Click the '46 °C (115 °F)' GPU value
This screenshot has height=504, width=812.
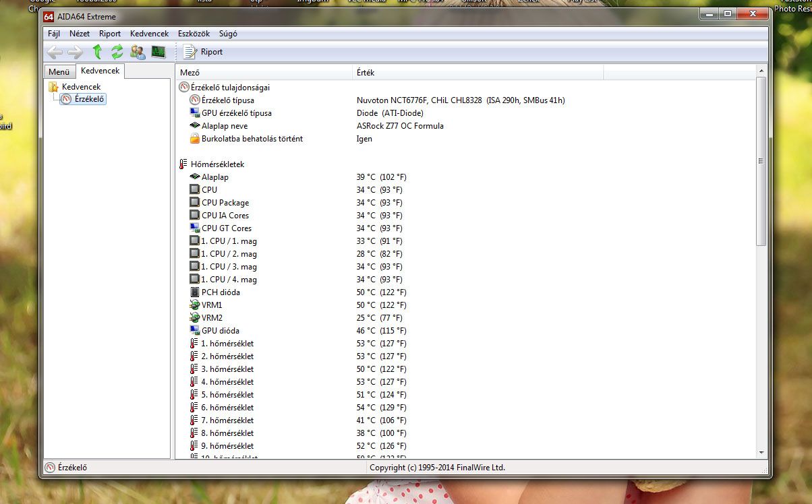tap(381, 330)
